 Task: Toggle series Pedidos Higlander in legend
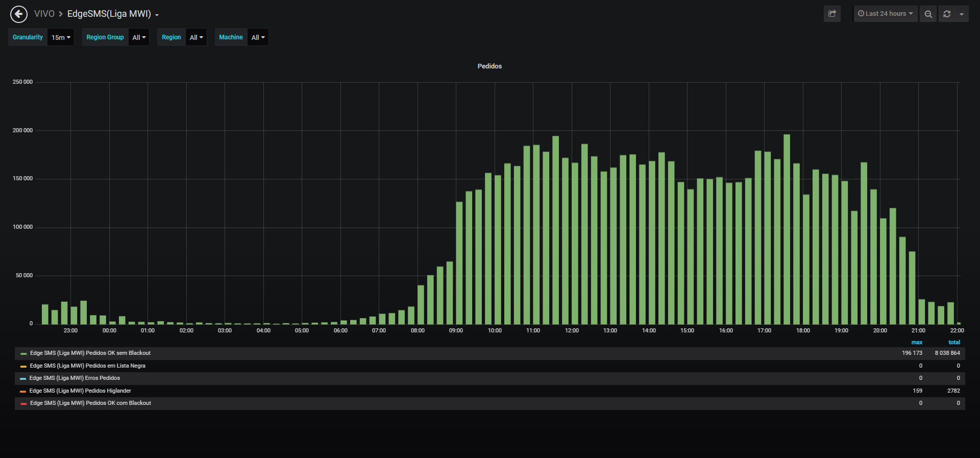80,391
